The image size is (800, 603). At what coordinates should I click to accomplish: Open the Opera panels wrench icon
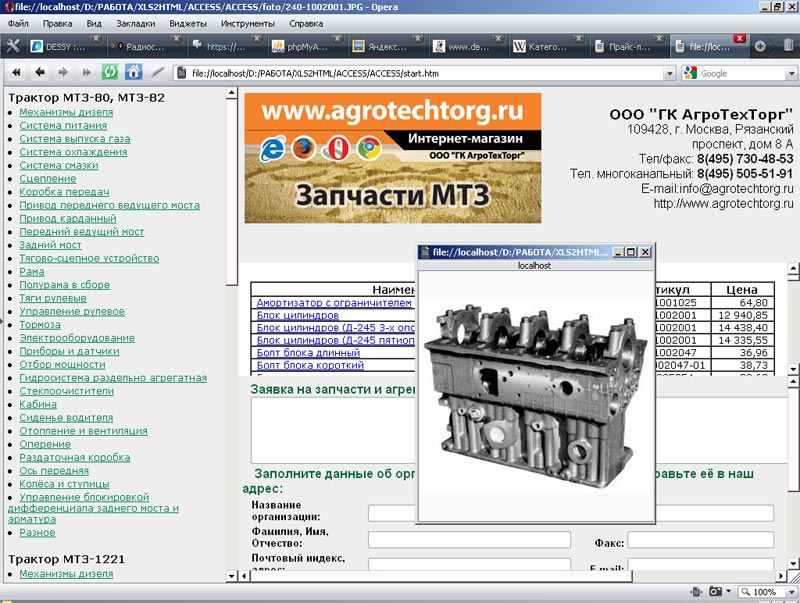[x=13, y=46]
